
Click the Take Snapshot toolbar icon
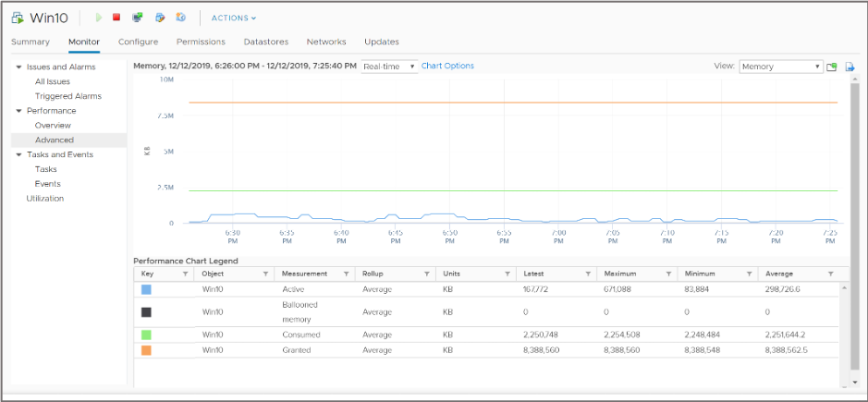(x=180, y=18)
